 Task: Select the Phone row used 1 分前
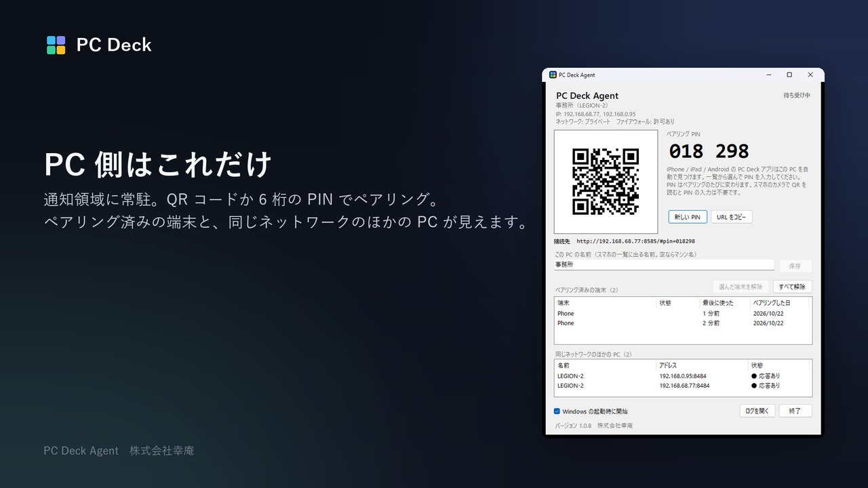683,314
